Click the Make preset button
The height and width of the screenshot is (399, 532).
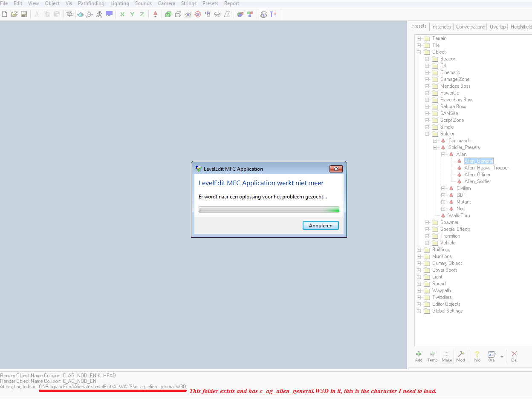(447, 356)
